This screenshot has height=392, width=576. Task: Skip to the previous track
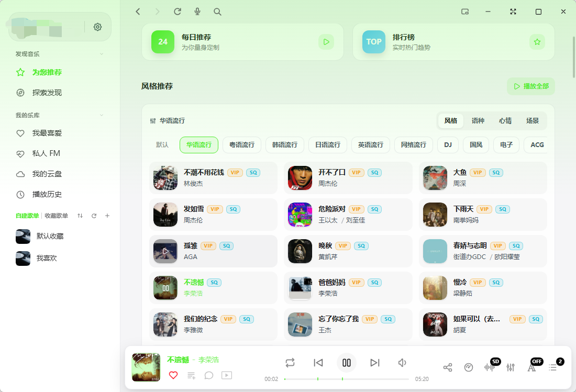(318, 363)
